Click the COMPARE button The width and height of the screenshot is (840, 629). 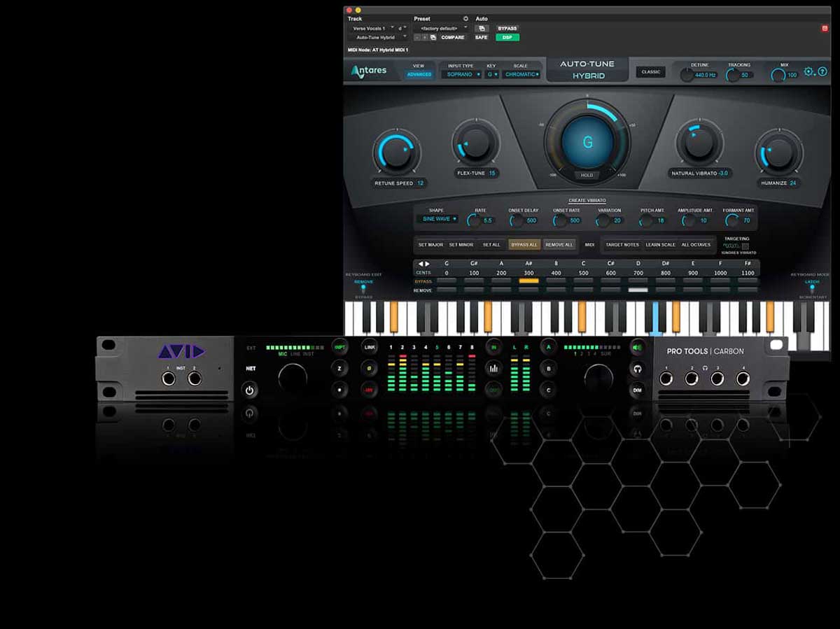click(453, 37)
